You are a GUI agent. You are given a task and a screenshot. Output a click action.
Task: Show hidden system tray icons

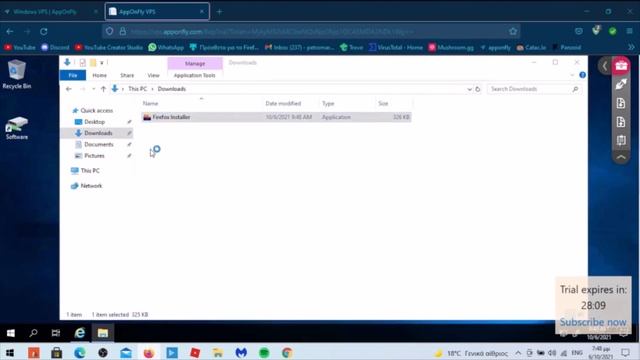(518, 353)
